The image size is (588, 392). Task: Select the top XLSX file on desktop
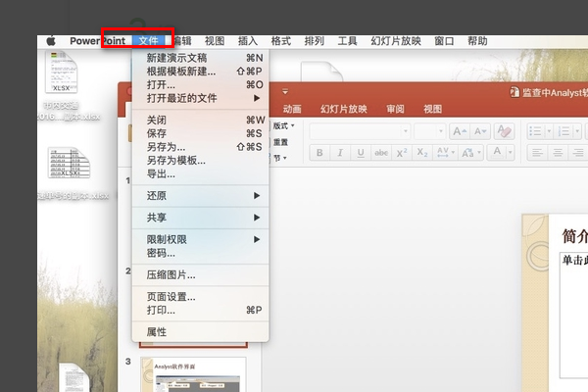coord(62,72)
